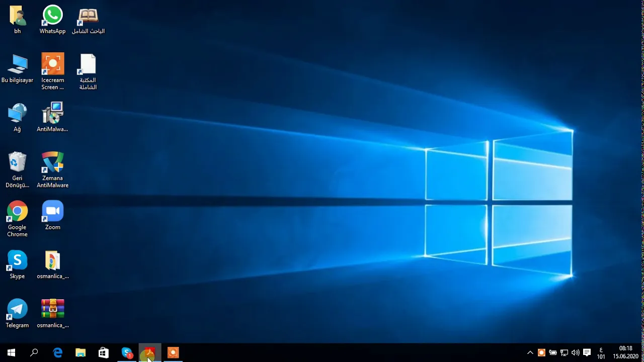Select the Zemana AntiMalware desktop shortcut
The width and height of the screenshot is (644, 362).
[x=52, y=170]
